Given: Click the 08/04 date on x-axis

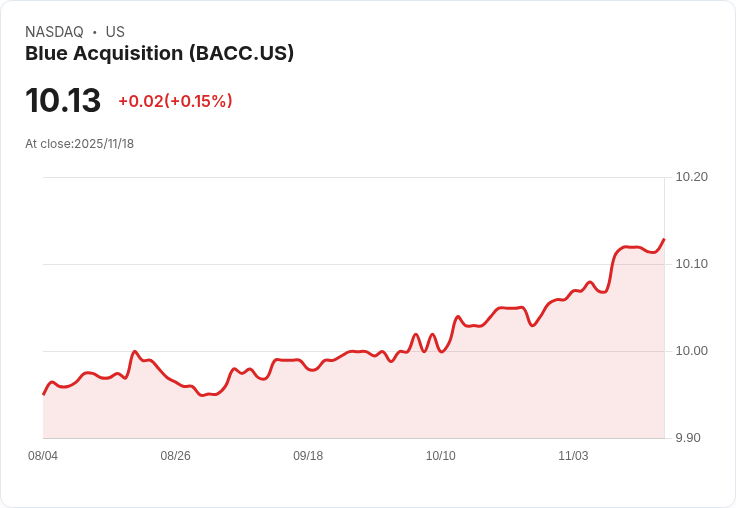Looking at the screenshot, I should coord(43,456).
